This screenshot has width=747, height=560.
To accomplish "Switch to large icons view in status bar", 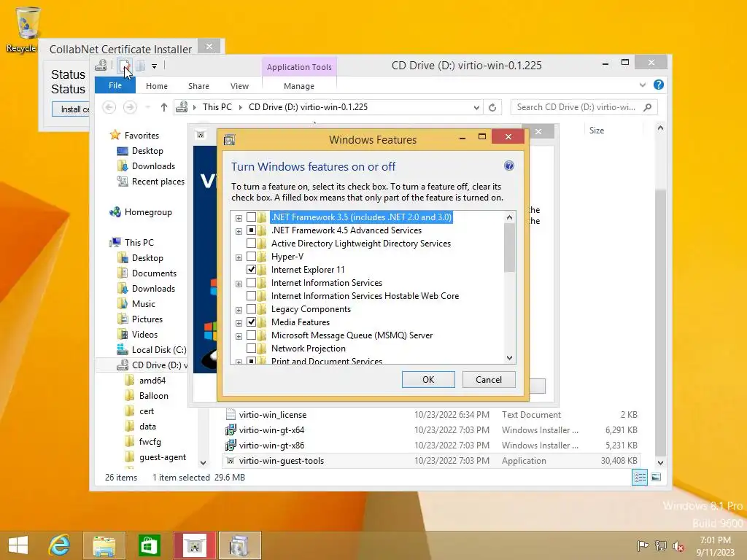I will point(656,477).
